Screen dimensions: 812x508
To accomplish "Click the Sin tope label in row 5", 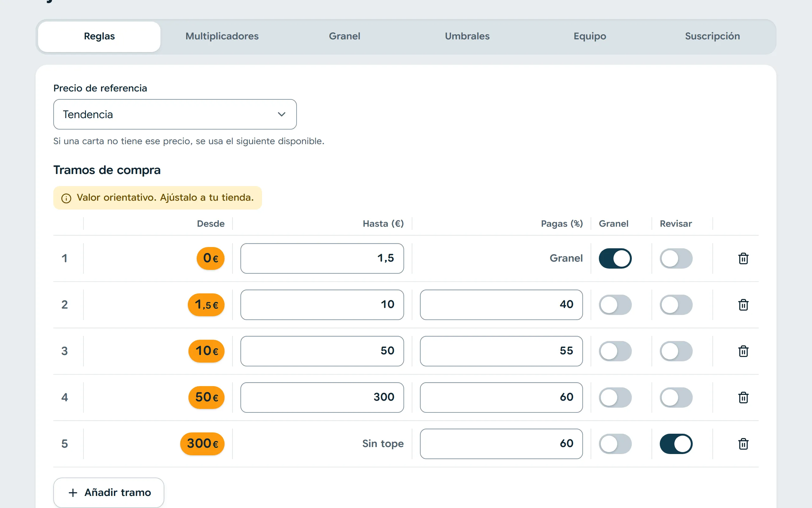I will [383, 444].
